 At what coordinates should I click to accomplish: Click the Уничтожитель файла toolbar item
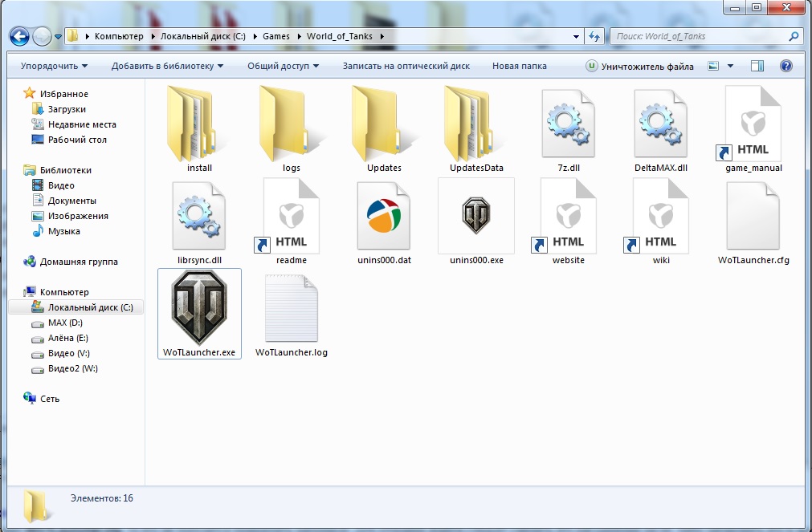point(639,66)
